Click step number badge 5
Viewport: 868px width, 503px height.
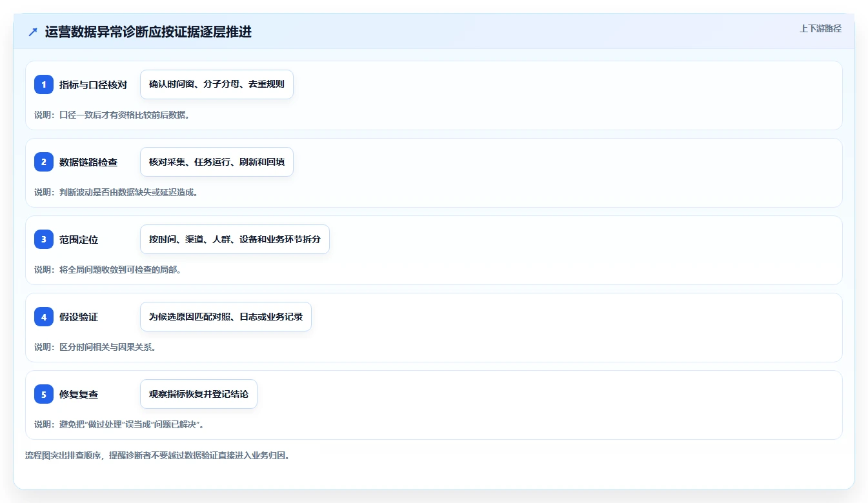point(44,394)
